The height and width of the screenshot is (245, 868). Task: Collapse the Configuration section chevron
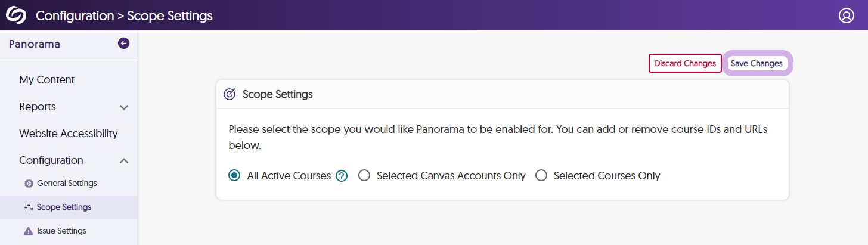click(x=124, y=160)
